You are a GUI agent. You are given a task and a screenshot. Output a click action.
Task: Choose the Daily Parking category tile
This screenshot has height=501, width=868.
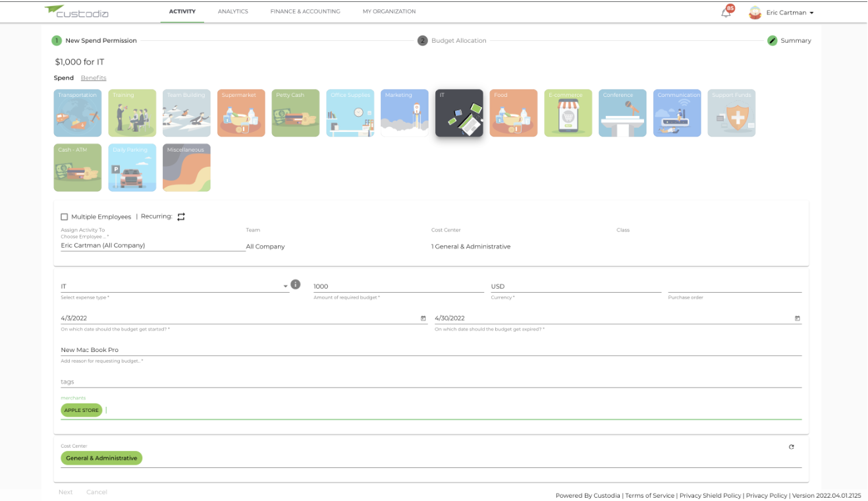pyautogui.click(x=132, y=168)
